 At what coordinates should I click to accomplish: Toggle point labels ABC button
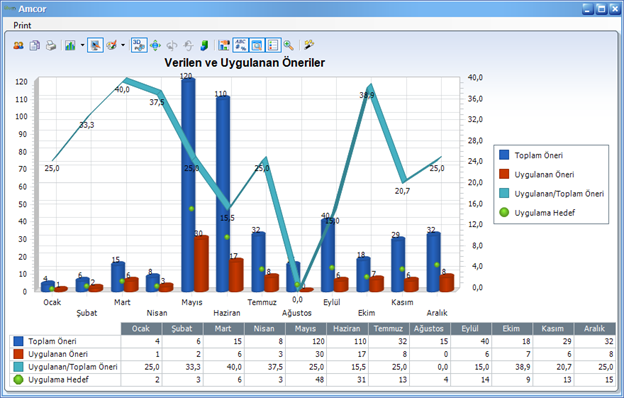point(240,45)
